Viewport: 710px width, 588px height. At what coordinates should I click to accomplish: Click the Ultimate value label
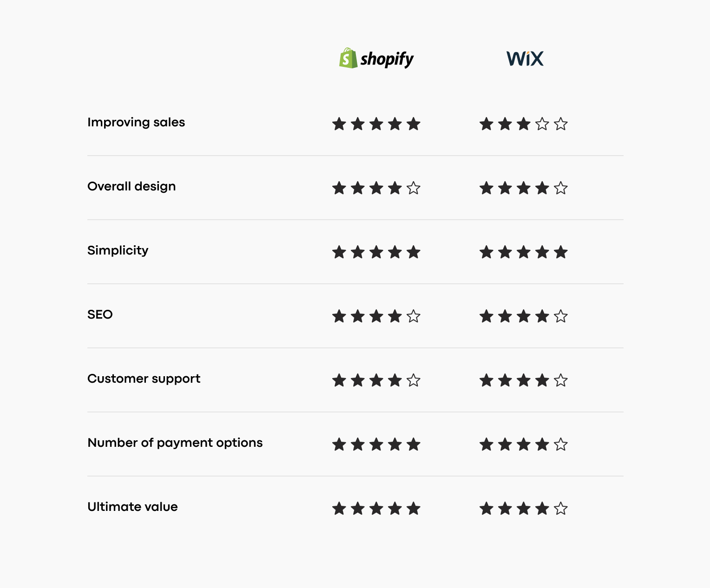[132, 507]
